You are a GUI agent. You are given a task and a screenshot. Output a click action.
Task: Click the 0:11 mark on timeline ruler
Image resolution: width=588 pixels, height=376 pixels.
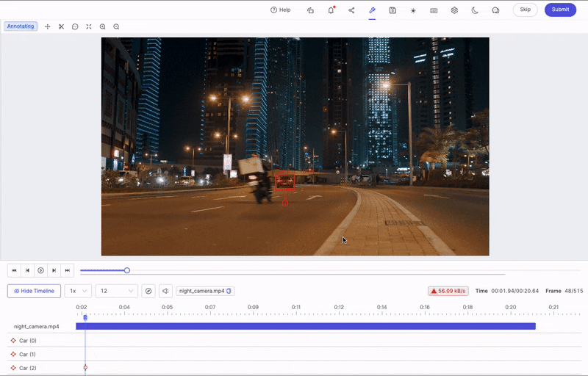tap(296, 307)
